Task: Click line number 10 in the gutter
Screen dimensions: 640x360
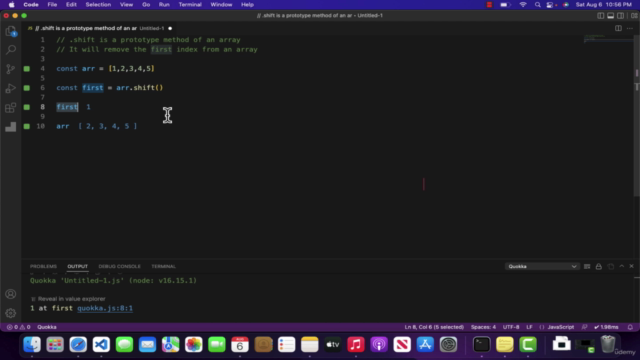Action: point(40,126)
